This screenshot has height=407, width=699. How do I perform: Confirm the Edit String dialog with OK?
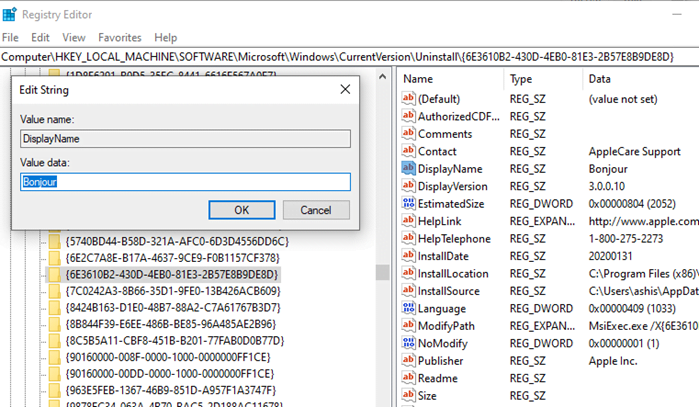click(x=242, y=210)
